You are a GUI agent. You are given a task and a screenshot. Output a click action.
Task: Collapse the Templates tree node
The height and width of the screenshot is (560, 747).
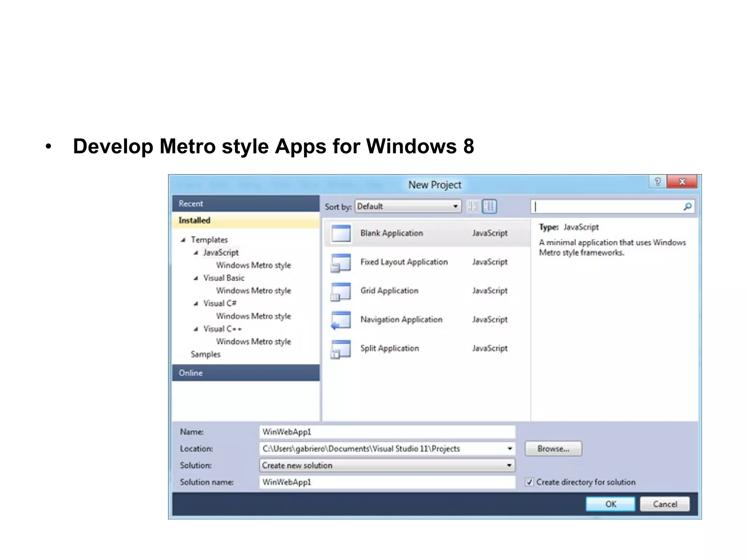click(x=183, y=240)
